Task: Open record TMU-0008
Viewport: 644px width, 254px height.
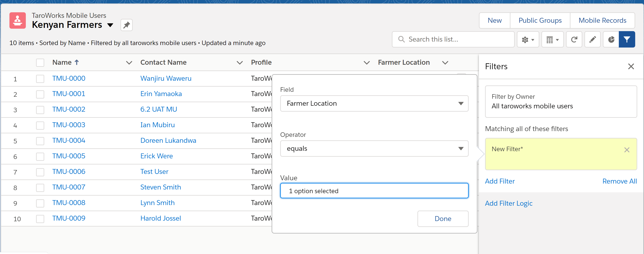Action: pos(69,203)
